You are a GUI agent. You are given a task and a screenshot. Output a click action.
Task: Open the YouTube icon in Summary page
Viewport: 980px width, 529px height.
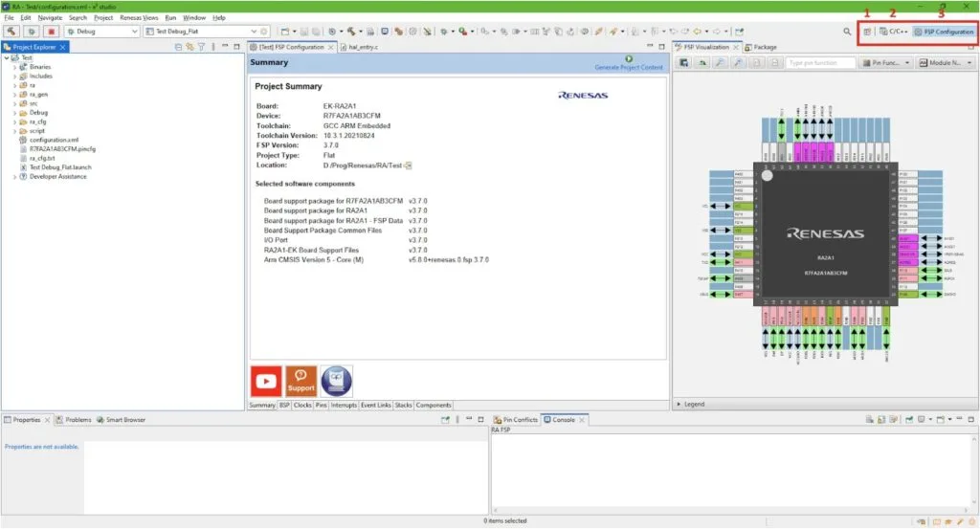tap(265, 382)
